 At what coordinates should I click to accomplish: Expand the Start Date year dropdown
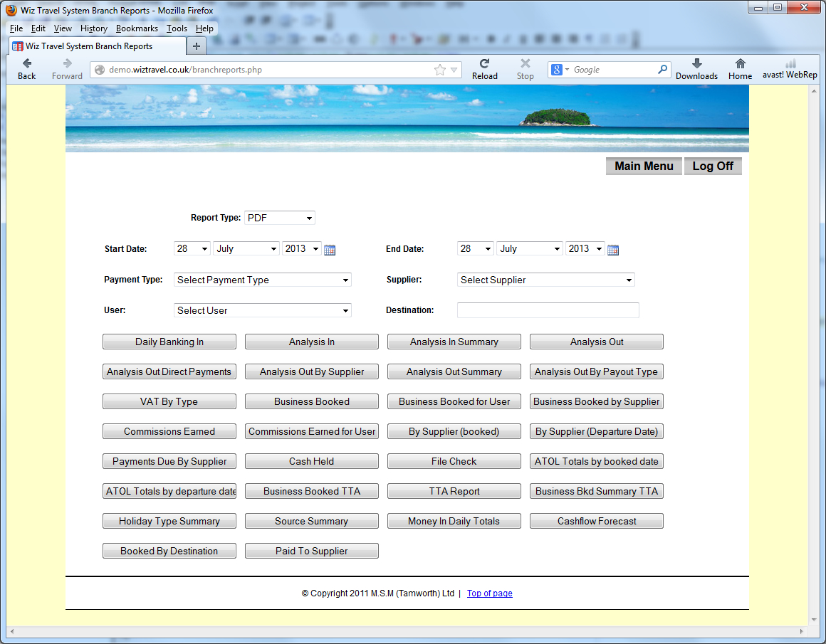pyautogui.click(x=302, y=248)
